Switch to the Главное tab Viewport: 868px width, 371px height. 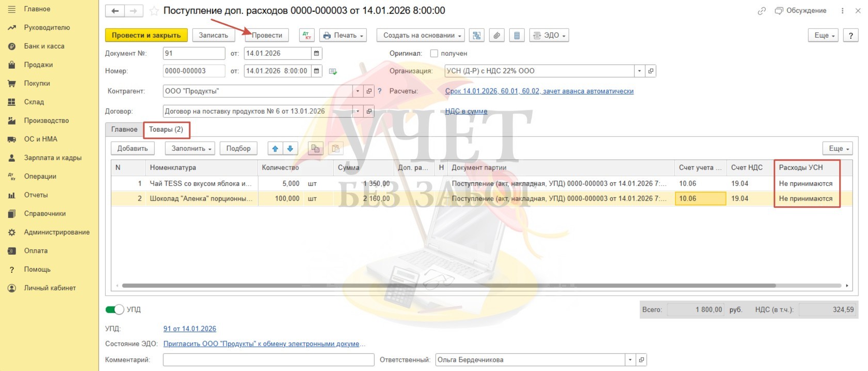click(x=124, y=129)
